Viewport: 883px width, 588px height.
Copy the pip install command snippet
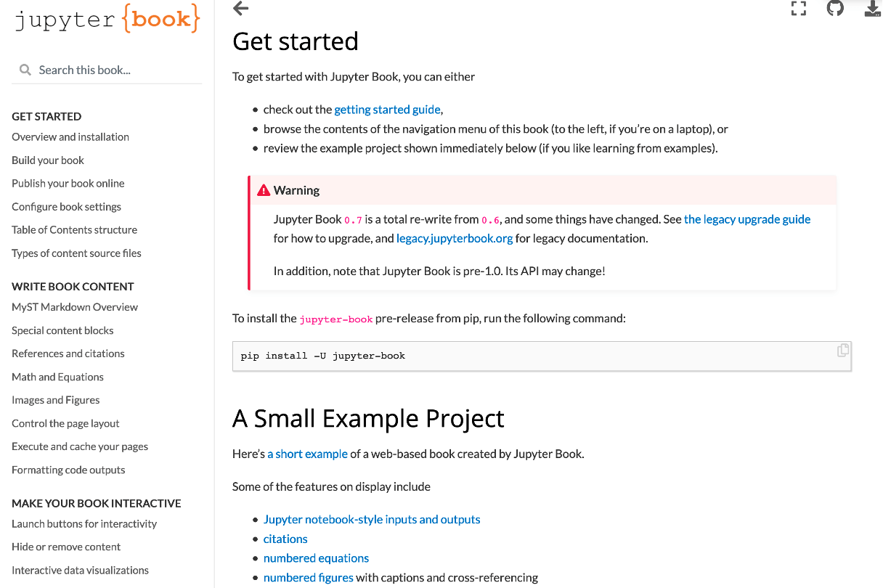[x=842, y=350]
